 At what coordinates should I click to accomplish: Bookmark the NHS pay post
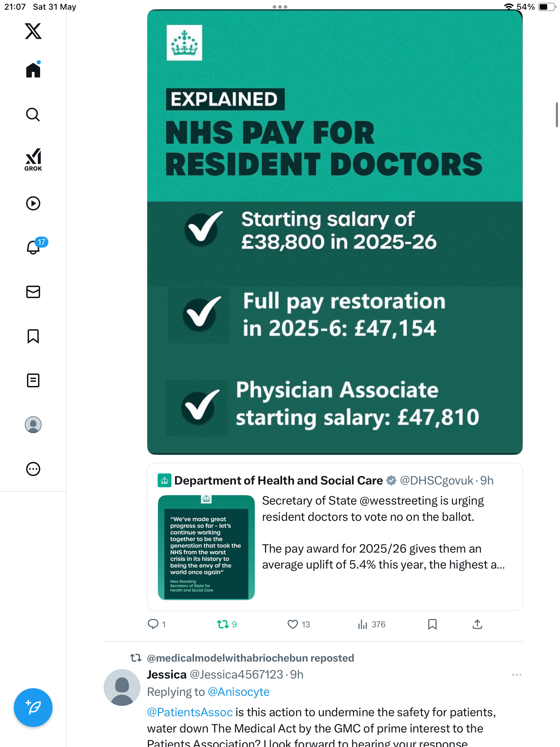[x=432, y=624]
